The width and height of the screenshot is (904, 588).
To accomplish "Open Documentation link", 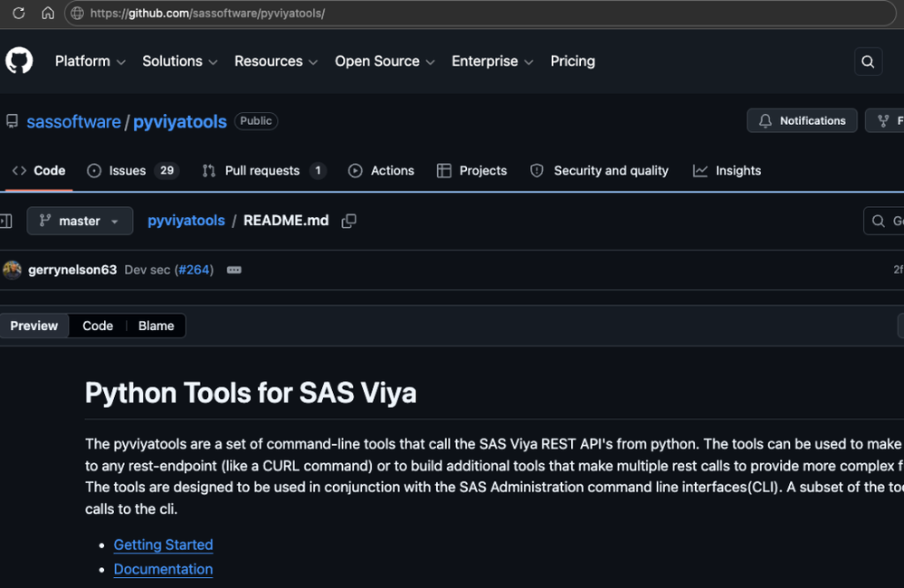I will click(163, 569).
